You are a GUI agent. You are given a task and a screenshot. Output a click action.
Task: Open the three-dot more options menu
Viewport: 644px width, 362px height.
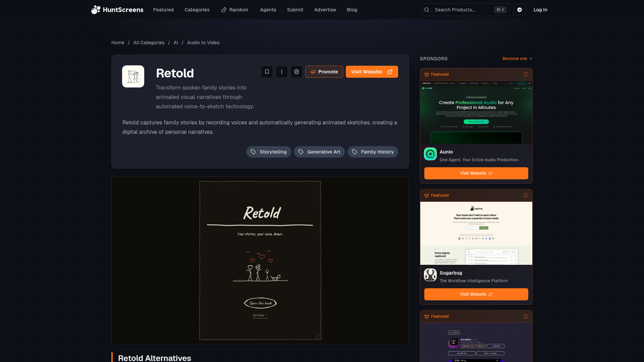[x=282, y=72]
